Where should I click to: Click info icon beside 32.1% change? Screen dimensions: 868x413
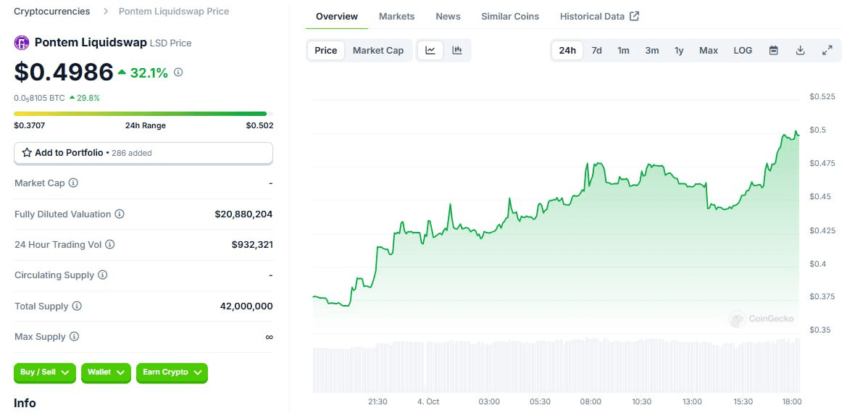[178, 72]
